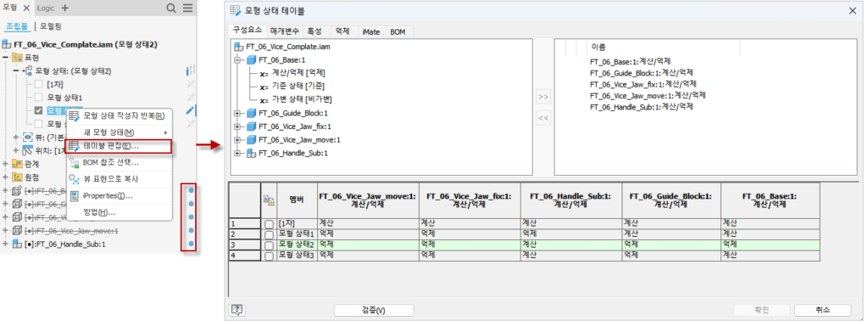Select 계산/억제 [억제] under FT_06_Base:1
868x326 pixels.
pyautogui.click(x=298, y=73)
